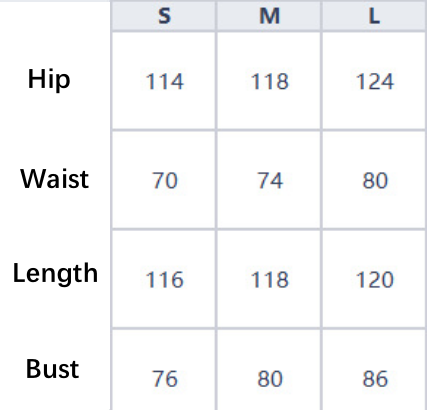This screenshot has height=410, width=427.
Task: Select Length size S cell 116
Action: (164, 279)
